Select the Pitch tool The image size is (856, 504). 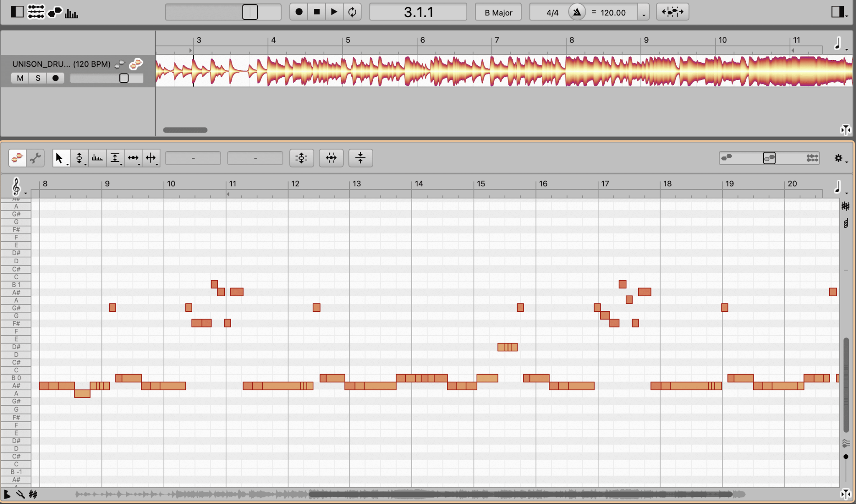79,158
